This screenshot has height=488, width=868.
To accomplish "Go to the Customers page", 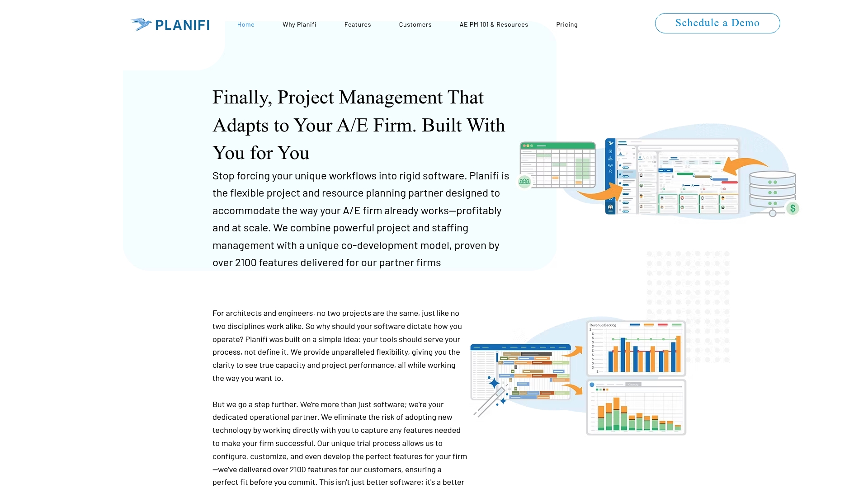I will 415,24.
